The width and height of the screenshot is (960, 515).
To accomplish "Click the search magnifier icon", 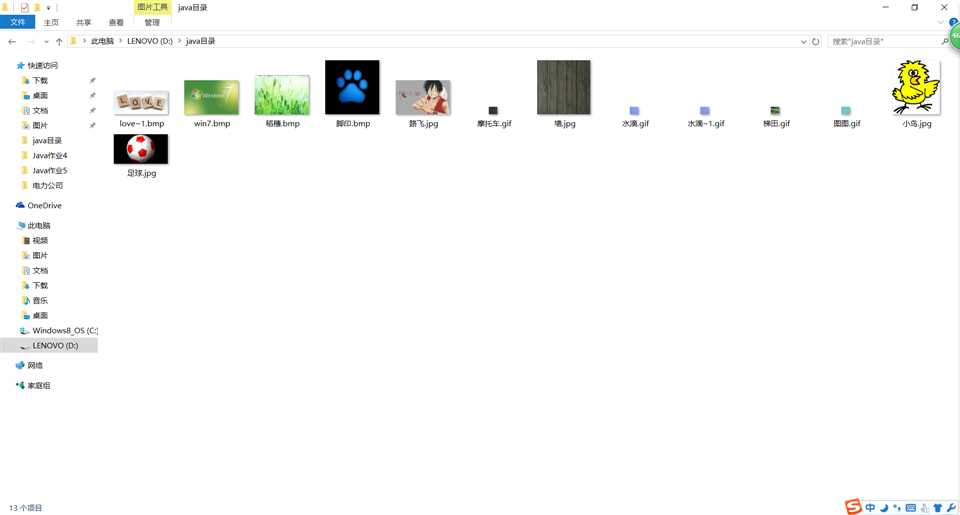I will point(945,41).
